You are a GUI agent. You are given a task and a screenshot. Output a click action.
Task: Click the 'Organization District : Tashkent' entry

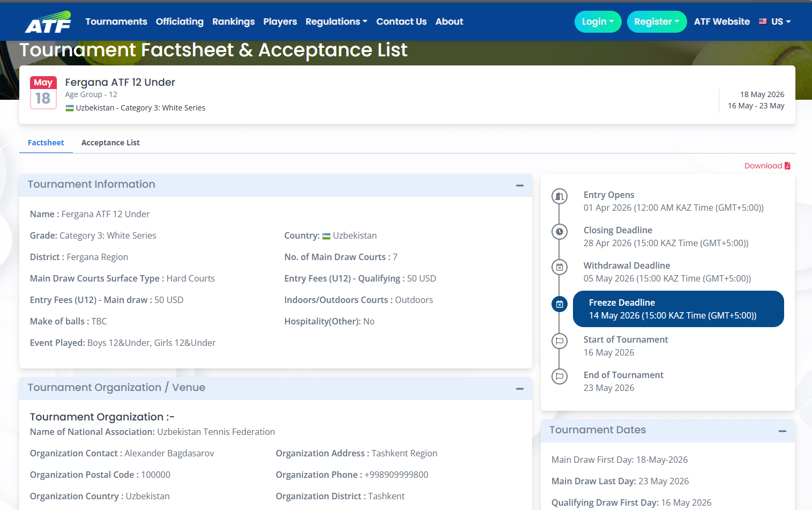340,496
